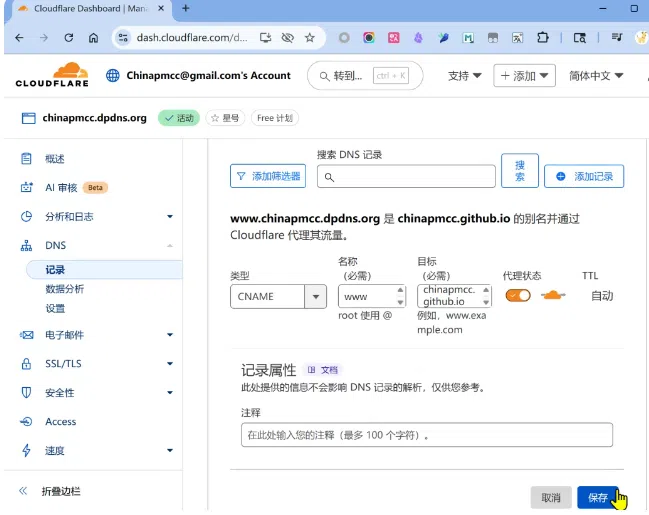The image size is (649, 515).
Task: Click the translate extension icon
Action: pos(517,38)
